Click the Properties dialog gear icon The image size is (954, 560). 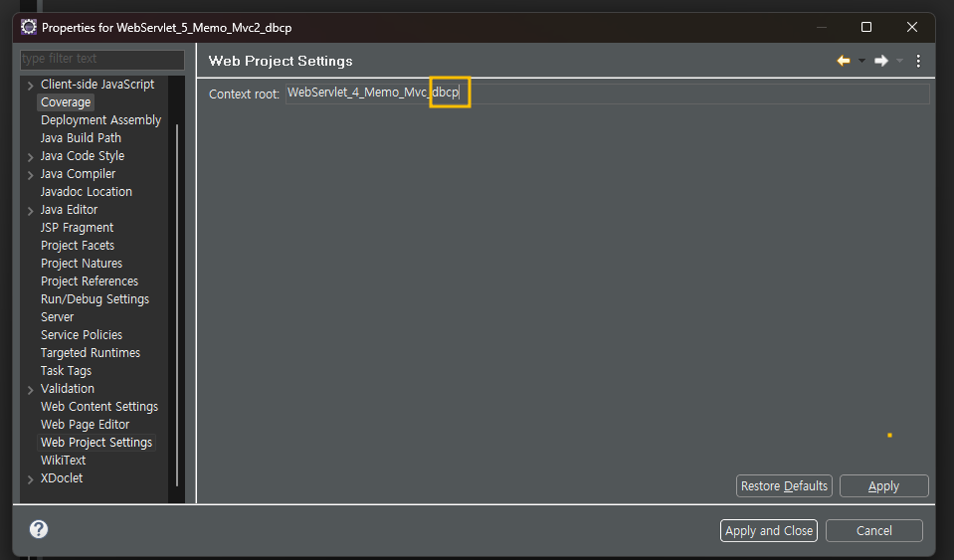click(29, 28)
